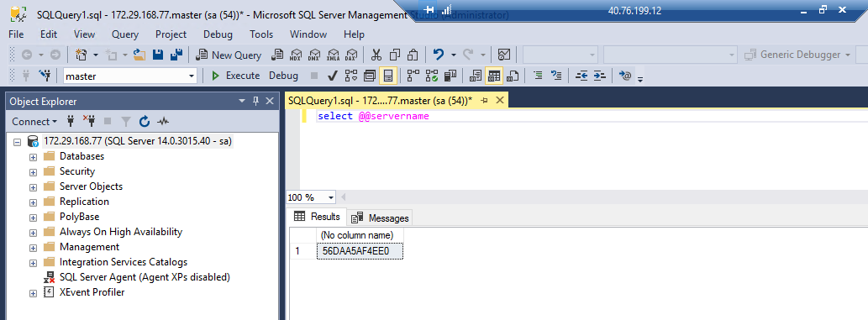Image resolution: width=868 pixels, height=320 pixels.
Task: Open the master database dropdown
Action: pyautogui.click(x=192, y=76)
